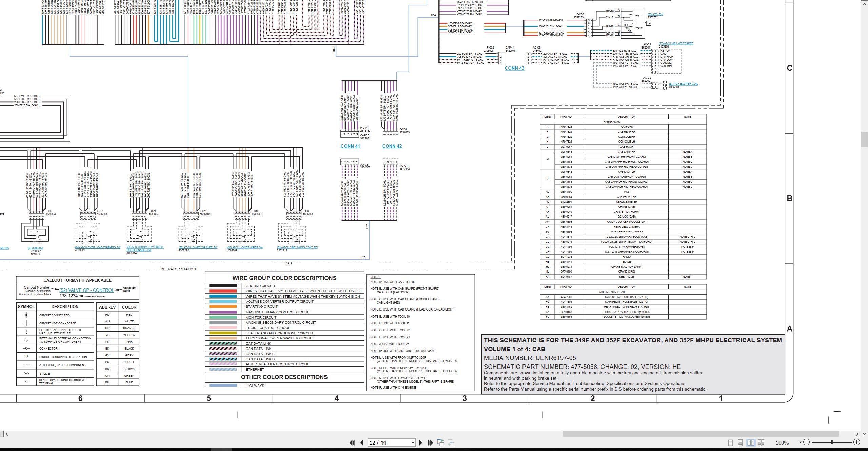This screenshot has width=868, height=451.
Task: Select the 501-7236 RADIO row
Action: coord(623,257)
